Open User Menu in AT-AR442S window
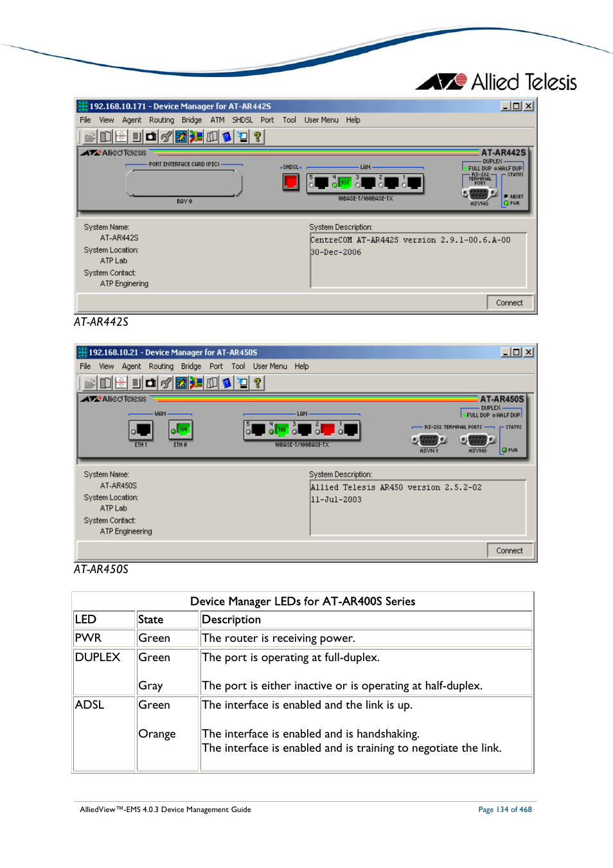Viewport: 613px width, 868px height. coord(321,120)
